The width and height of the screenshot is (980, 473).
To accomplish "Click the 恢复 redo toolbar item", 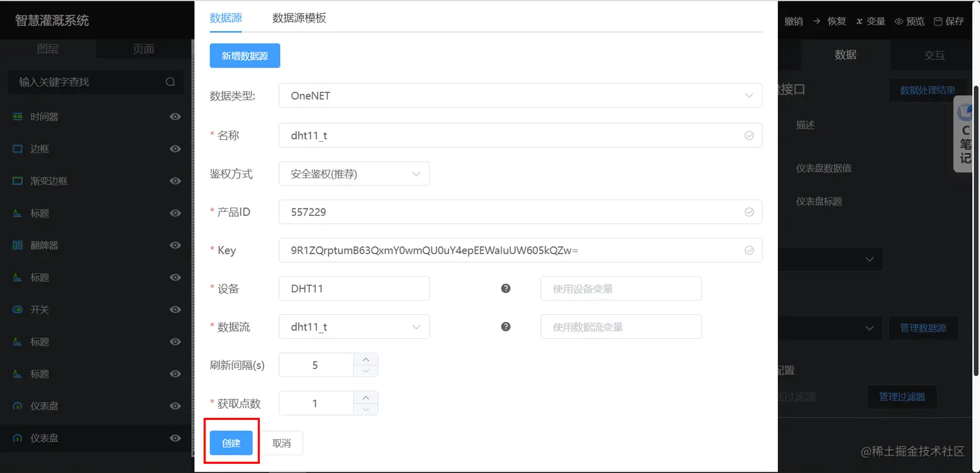I will tap(829, 21).
